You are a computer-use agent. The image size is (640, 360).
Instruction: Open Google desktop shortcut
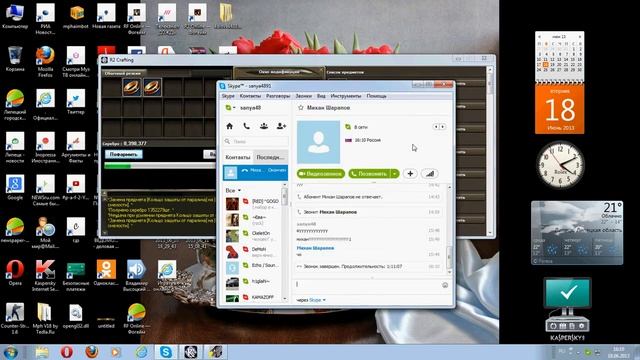tap(15, 187)
